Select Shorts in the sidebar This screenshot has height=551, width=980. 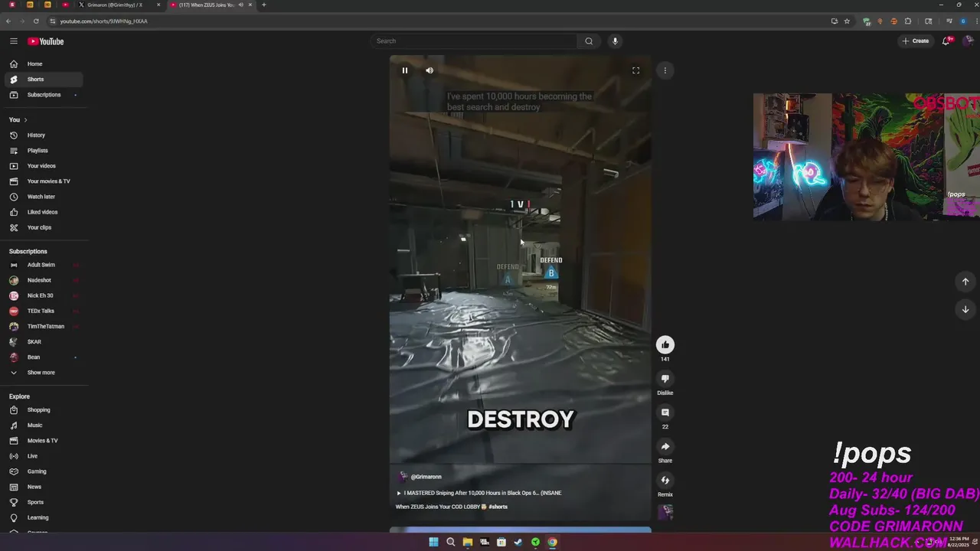[44, 80]
